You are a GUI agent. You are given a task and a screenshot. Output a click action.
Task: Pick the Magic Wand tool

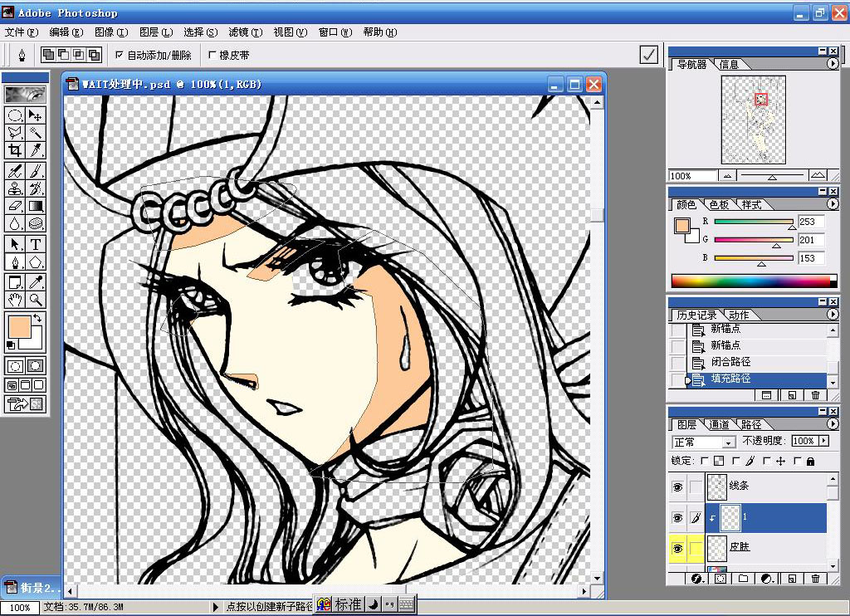[x=35, y=132]
